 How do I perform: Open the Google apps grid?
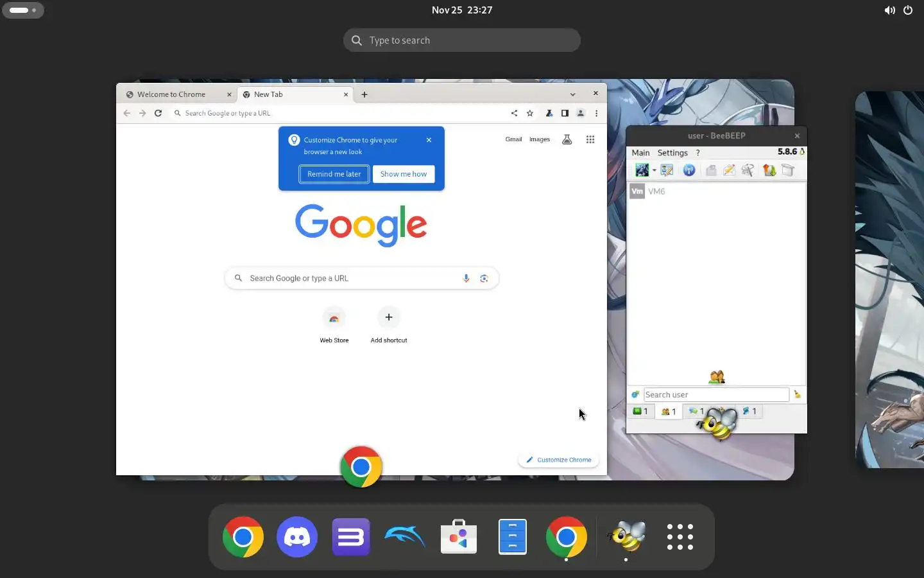590,139
